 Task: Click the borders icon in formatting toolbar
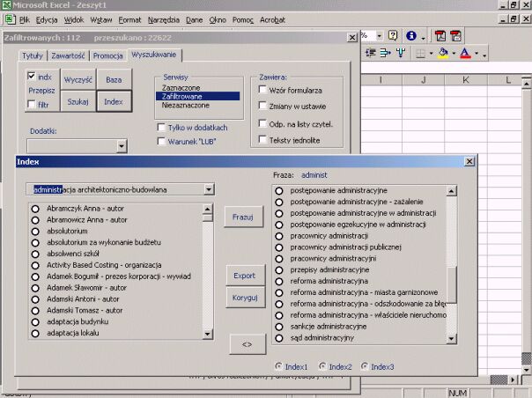(x=421, y=55)
